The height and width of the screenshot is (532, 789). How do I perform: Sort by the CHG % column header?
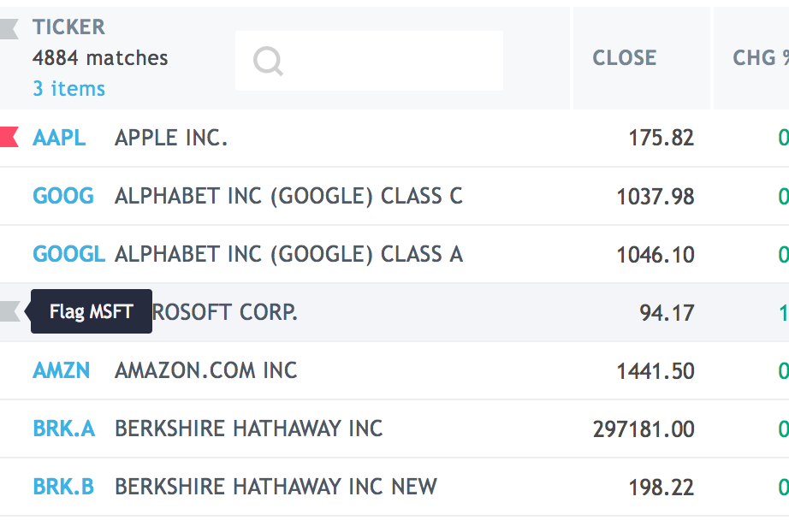click(x=760, y=58)
